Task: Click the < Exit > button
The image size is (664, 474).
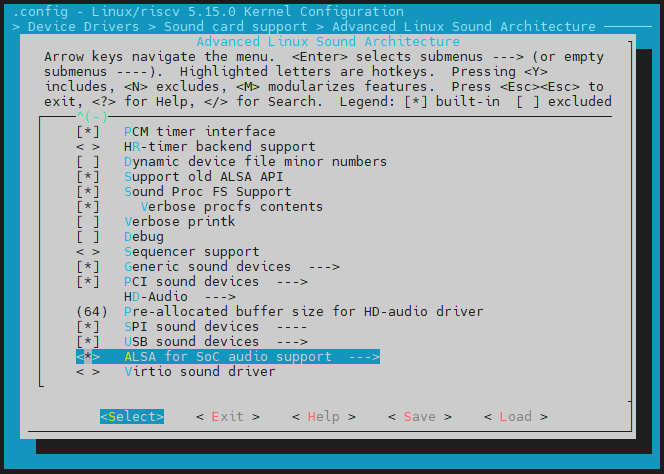Action: coord(228,417)
